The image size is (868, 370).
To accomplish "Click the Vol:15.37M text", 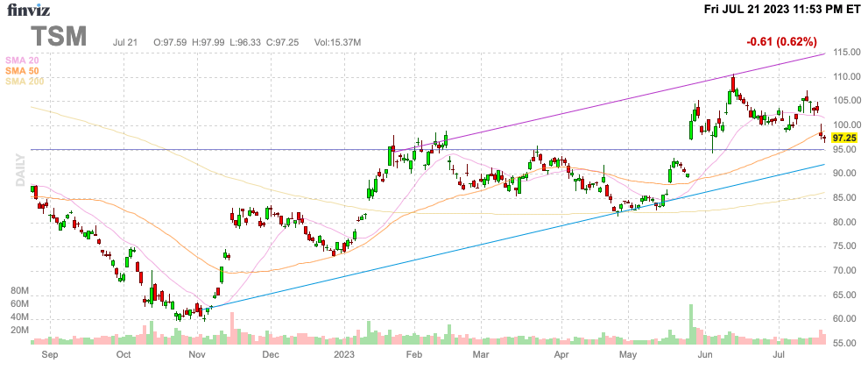I will 338,42.
